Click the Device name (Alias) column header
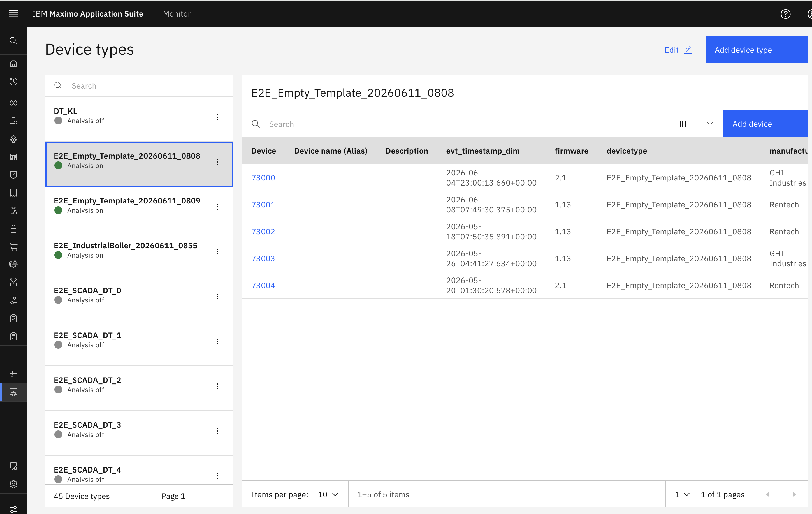Image resolution: width=812 pixels, height=514 pixels. (330, 151)
